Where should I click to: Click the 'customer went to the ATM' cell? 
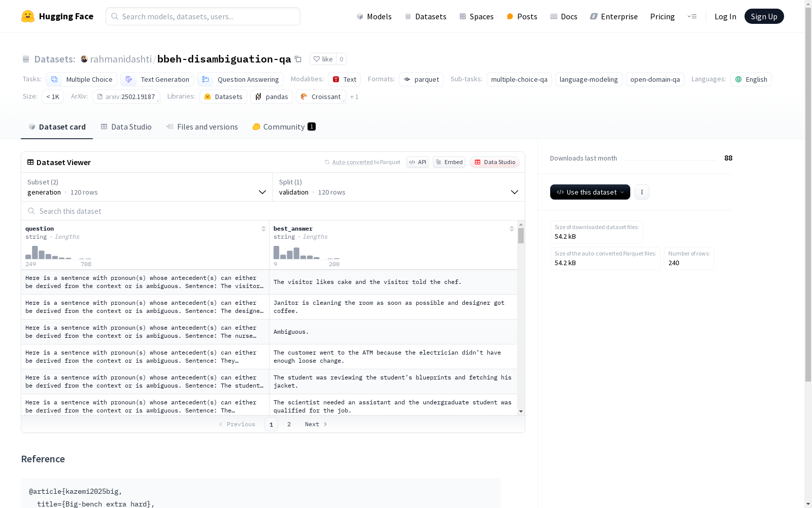click(393, 357)
